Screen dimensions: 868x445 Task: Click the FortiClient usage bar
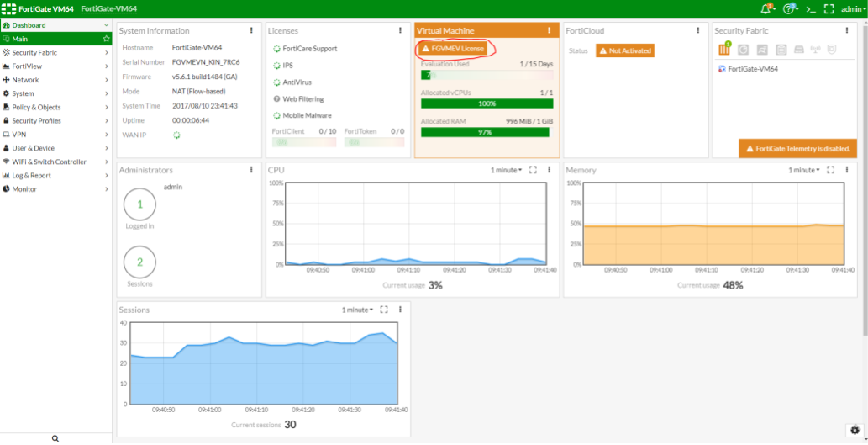point(304,142)
